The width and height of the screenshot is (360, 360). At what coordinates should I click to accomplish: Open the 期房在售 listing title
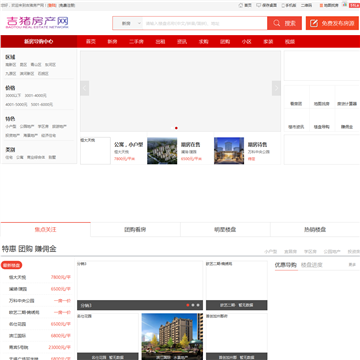[x=191, y=144]
